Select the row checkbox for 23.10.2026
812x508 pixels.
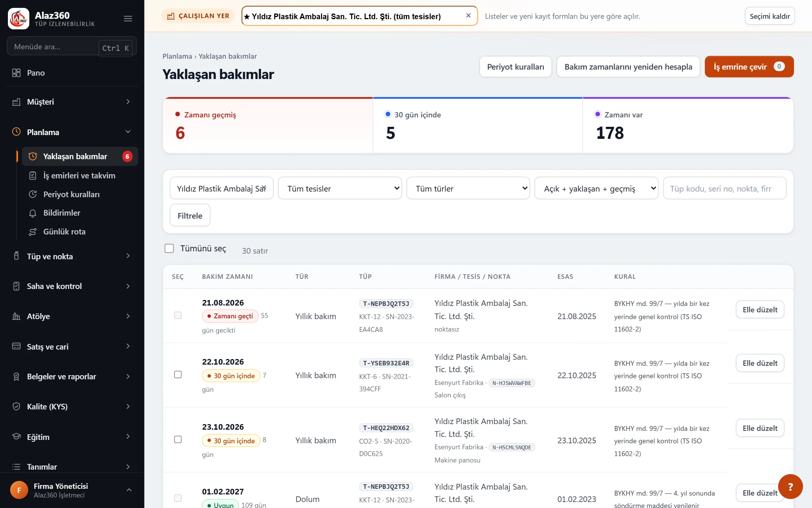(178, 440)
